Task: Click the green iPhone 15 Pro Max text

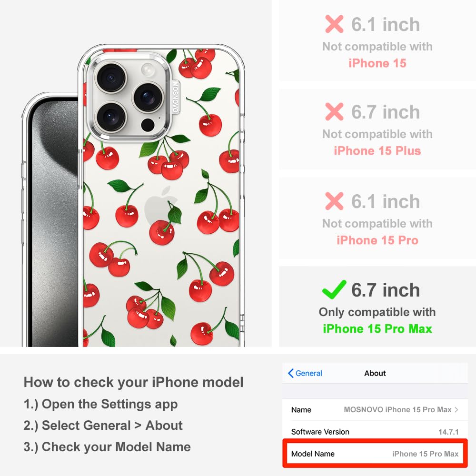Action: 377,329
